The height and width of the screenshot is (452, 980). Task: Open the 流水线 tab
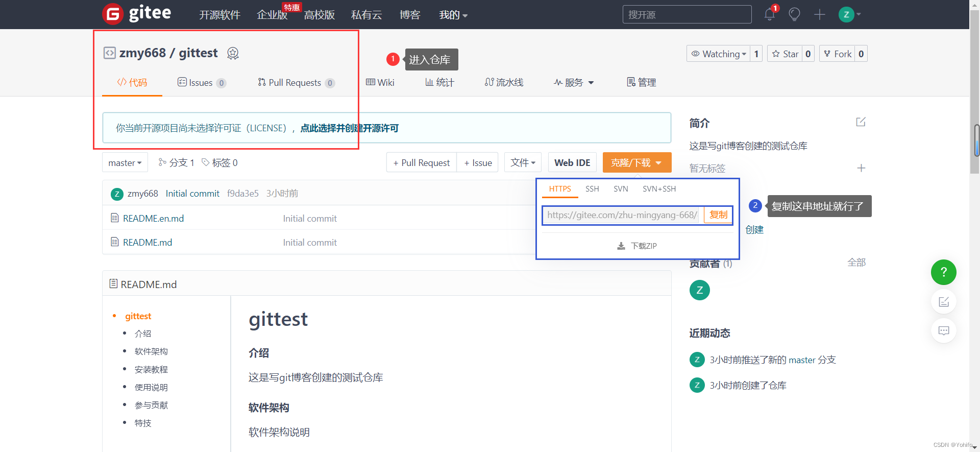(x=504, y=82)
